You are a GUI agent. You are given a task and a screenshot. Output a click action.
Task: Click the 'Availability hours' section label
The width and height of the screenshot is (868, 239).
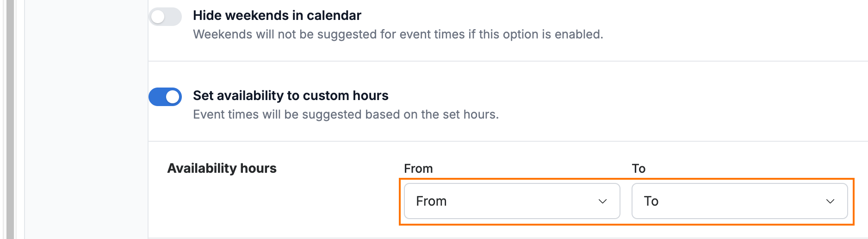pyautogui.click(x=222, y=168)
